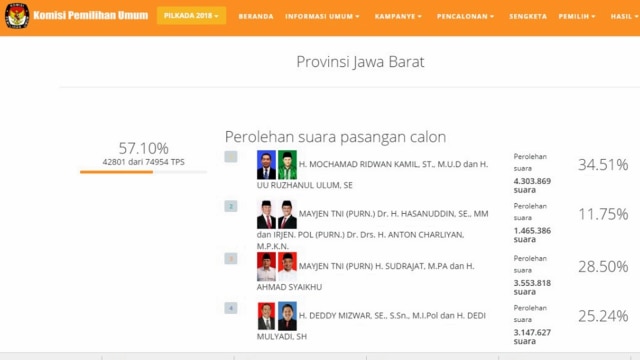Open Sudrajat's red-background photo
Viewport: 640px width, 360px height.
point(266,267)
